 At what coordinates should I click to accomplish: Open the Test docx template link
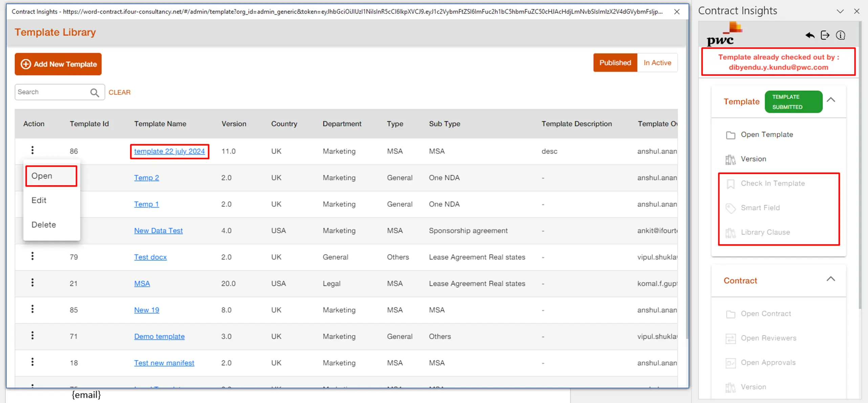pyautogui.click(x=150, y=257)
